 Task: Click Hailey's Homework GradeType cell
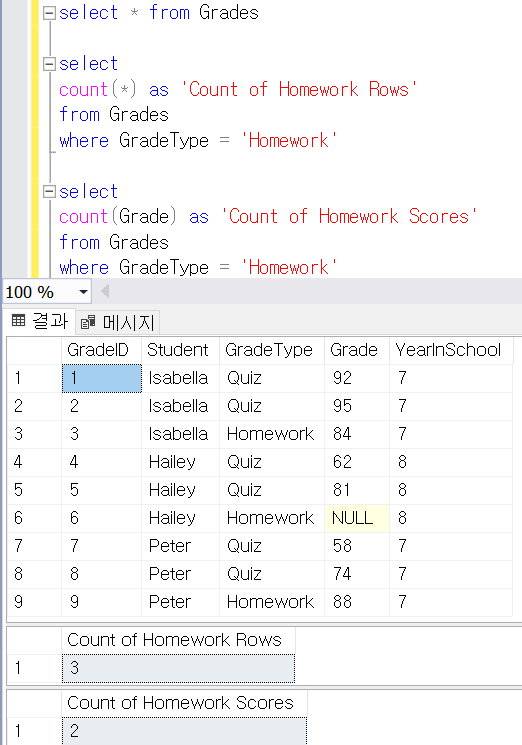271,518
